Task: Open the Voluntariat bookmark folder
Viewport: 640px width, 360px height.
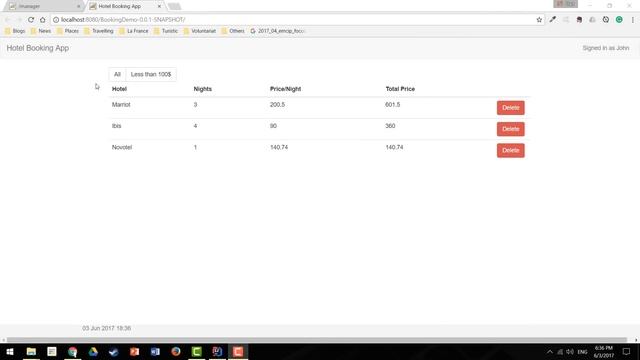Action: [x=200, y=31]
